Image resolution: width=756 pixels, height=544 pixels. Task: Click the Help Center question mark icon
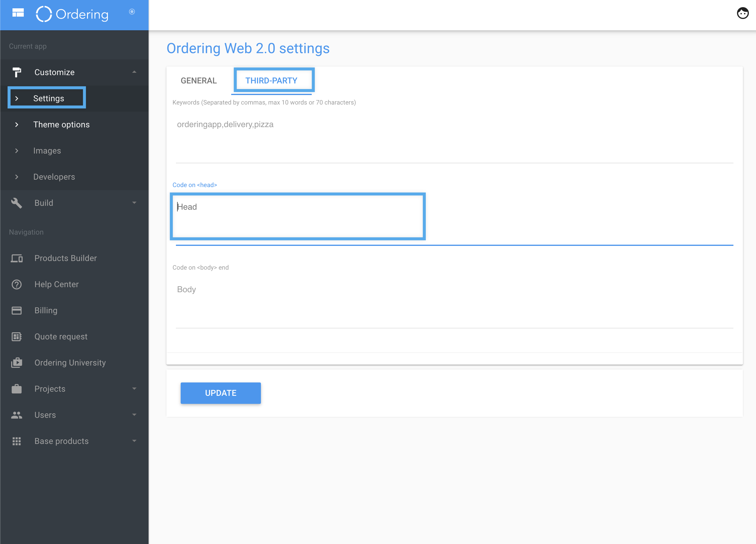[17, 284]
